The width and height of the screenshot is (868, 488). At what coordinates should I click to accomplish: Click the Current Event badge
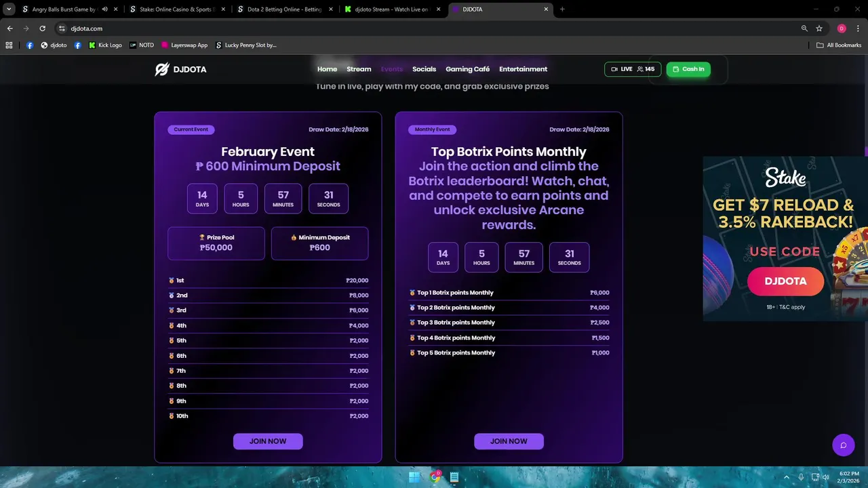(x=191, y=129)
